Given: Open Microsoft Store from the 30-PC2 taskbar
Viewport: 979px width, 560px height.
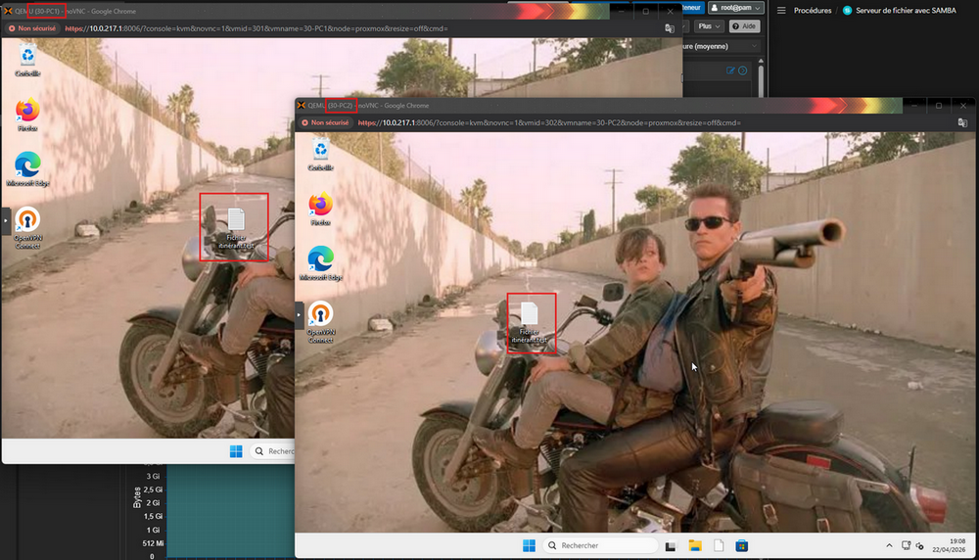Looking at the screenshot, I should tap(742, 545).
